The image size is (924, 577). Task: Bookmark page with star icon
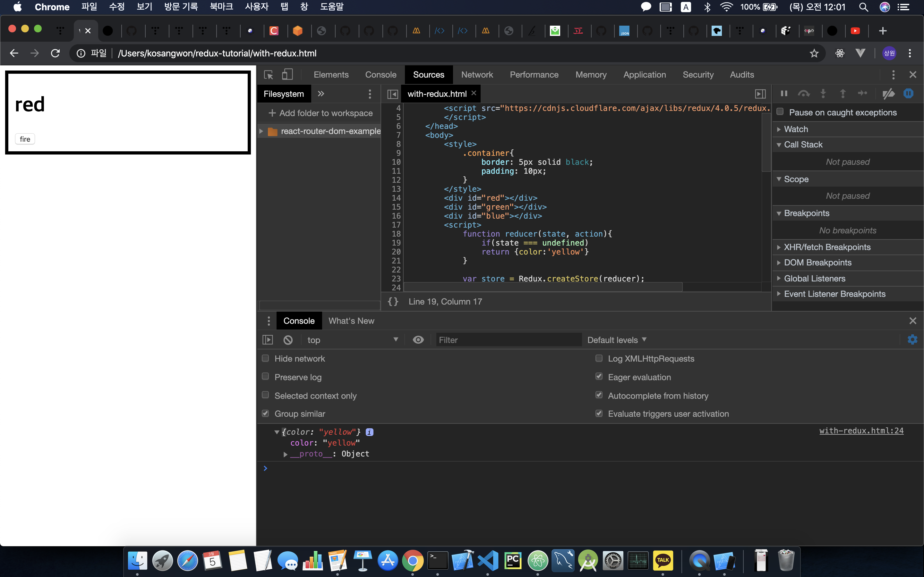814,54
